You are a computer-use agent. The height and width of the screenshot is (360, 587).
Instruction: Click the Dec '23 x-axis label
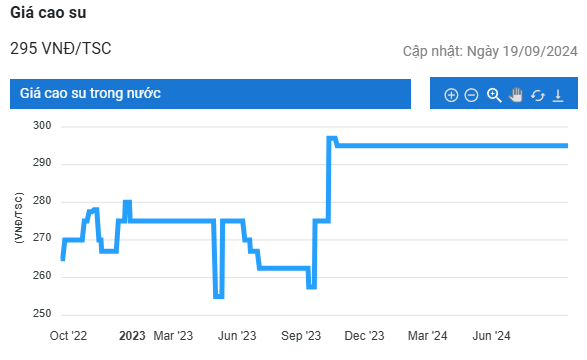364,336
